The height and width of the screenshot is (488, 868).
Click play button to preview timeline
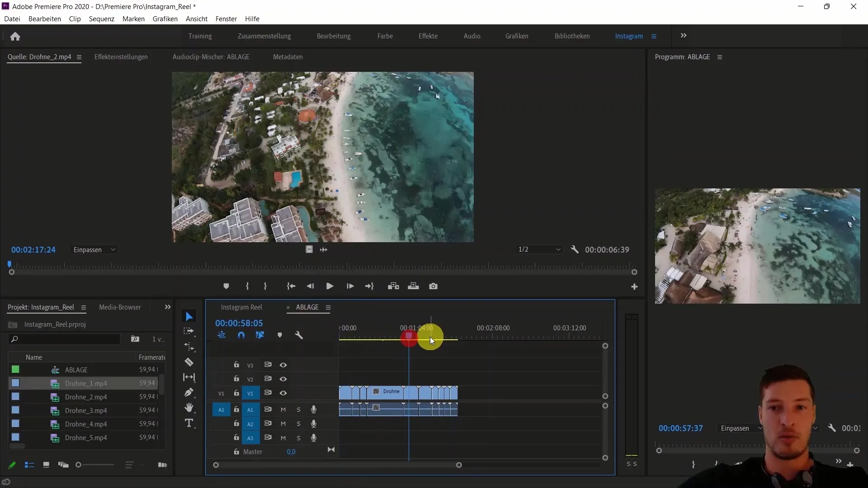(x=330, y=286)
